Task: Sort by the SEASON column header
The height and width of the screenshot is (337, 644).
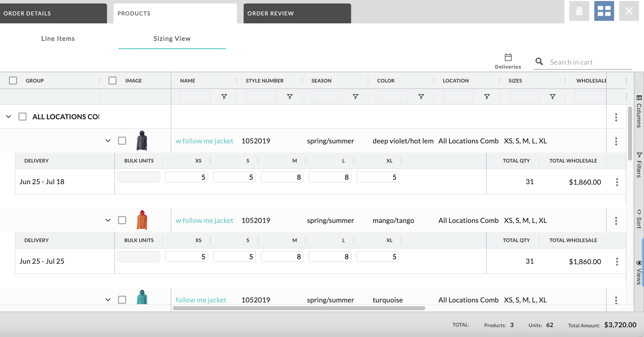Action: pos(321,81)
